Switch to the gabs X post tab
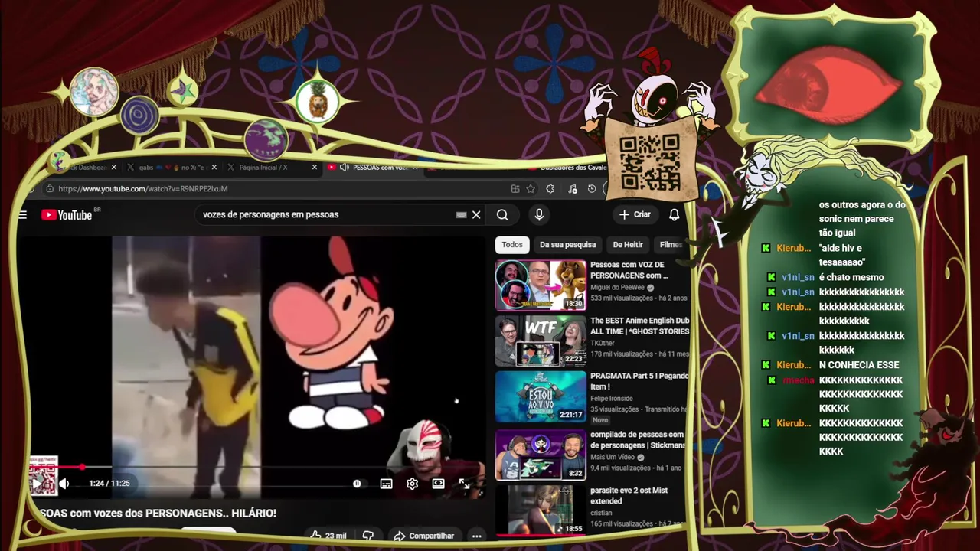Viewport: 980px width, 551px height. tap(172, 167)
